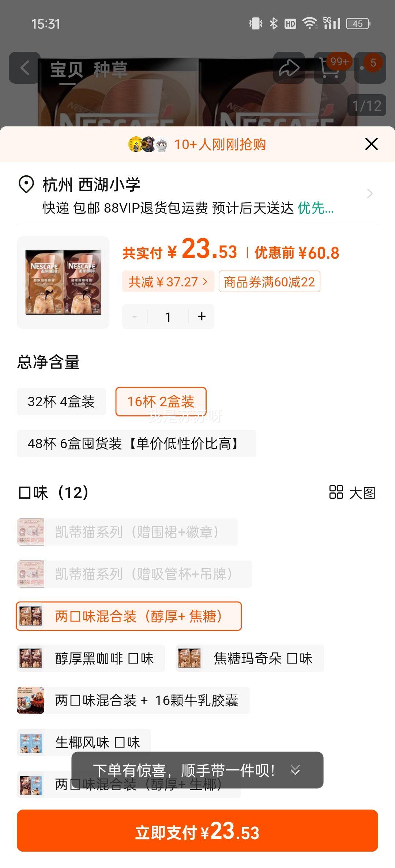The height and width of the screenshot is (868, 395).
Task: Tap the back arrow icon
Action: [25, 68]
